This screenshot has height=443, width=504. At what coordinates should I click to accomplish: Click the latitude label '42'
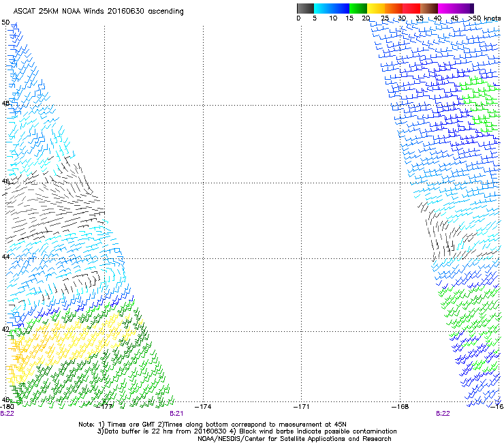click(x=5, y=329)
